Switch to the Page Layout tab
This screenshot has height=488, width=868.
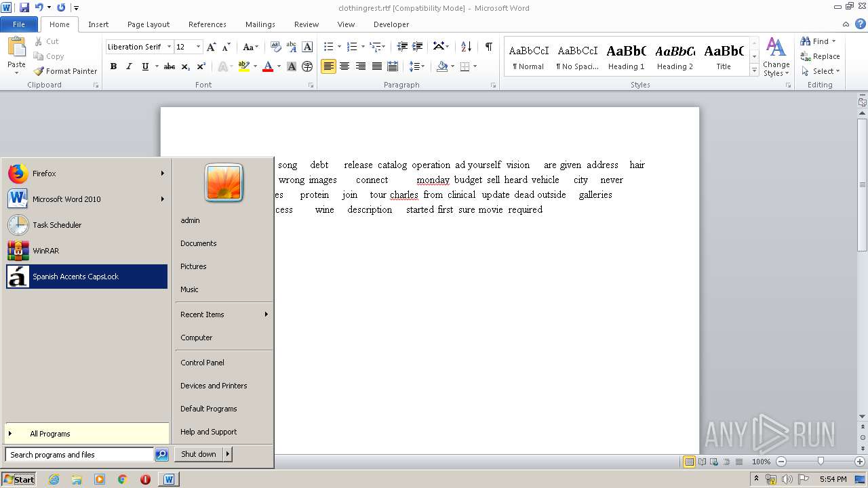(149, 24)
